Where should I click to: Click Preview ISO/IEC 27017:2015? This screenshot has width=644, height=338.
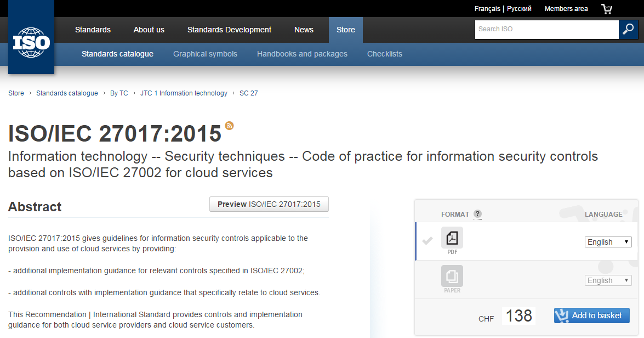pyautogui.click(x=269, y=204)
